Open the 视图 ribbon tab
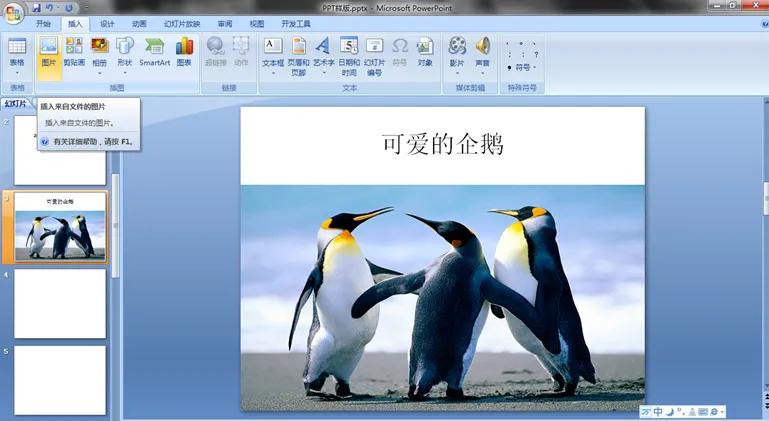Viewport: 769px width, 421px height. coord(256,24)
